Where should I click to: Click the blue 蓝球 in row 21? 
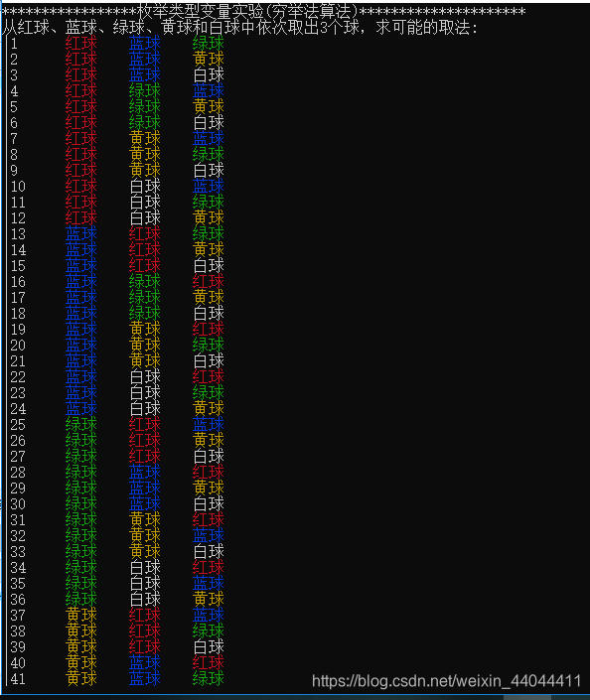pos(80,361)
